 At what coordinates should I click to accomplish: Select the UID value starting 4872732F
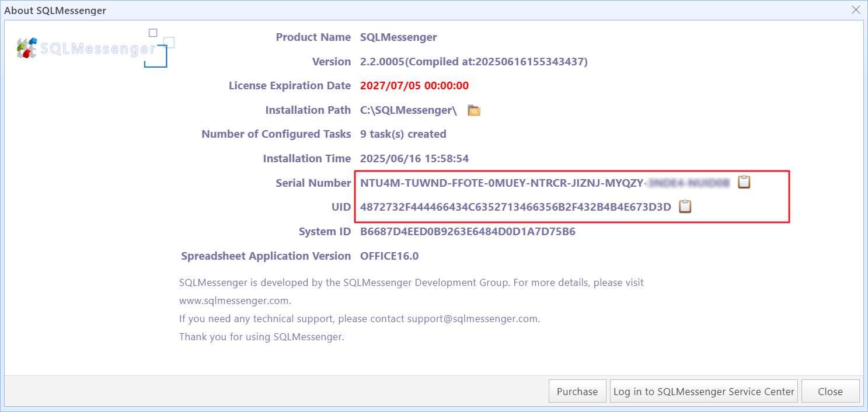515,207
